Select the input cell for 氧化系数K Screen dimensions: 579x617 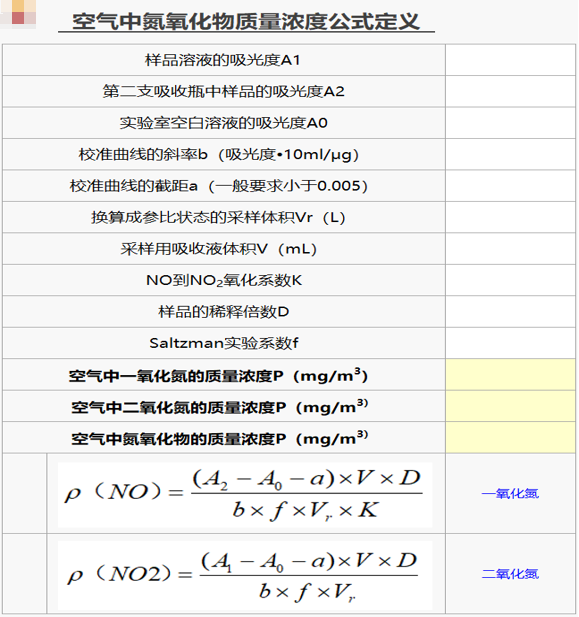point(511,281)
